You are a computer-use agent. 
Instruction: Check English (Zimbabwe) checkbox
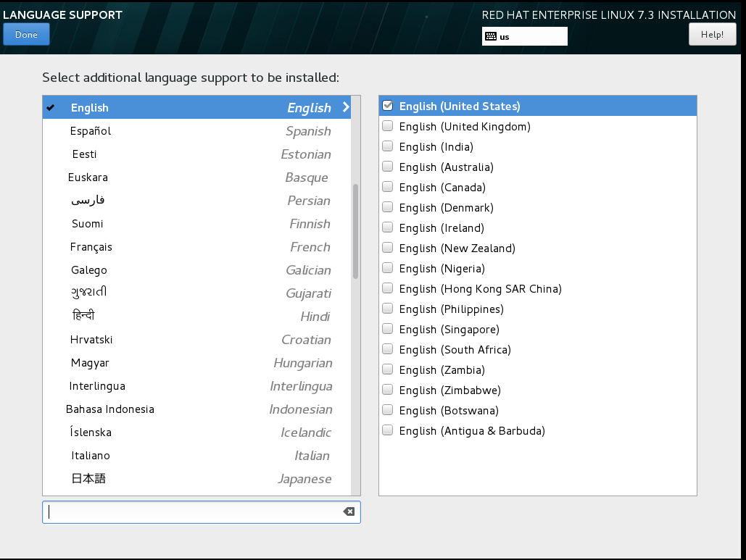click(x=388, y=390)
